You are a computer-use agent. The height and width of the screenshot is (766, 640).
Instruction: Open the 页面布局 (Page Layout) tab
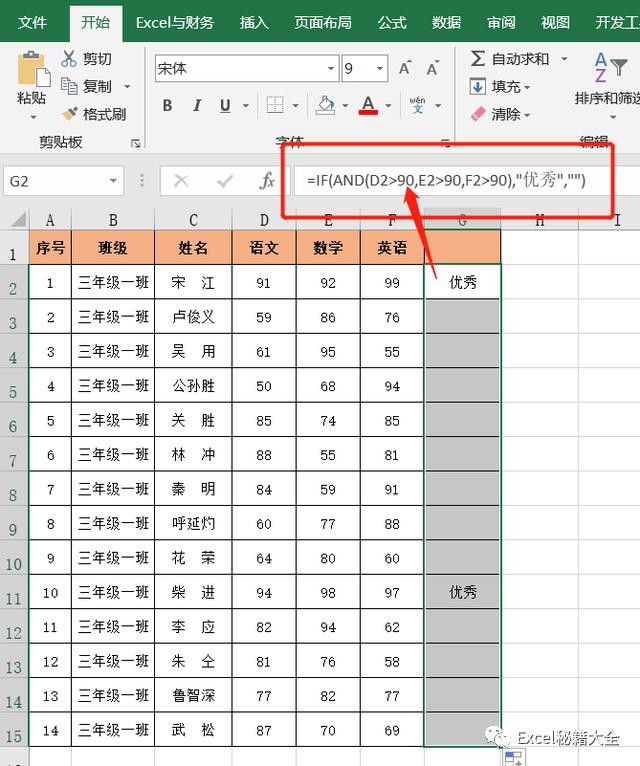(x=322, y=22)
